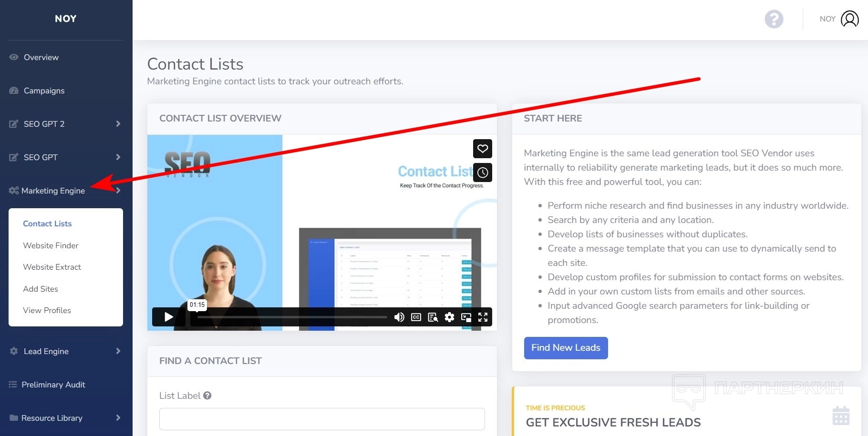Click the calendar icon on fresh leads card
The image size is (868, 436).
pyautogui.click(x=841, y=416)
